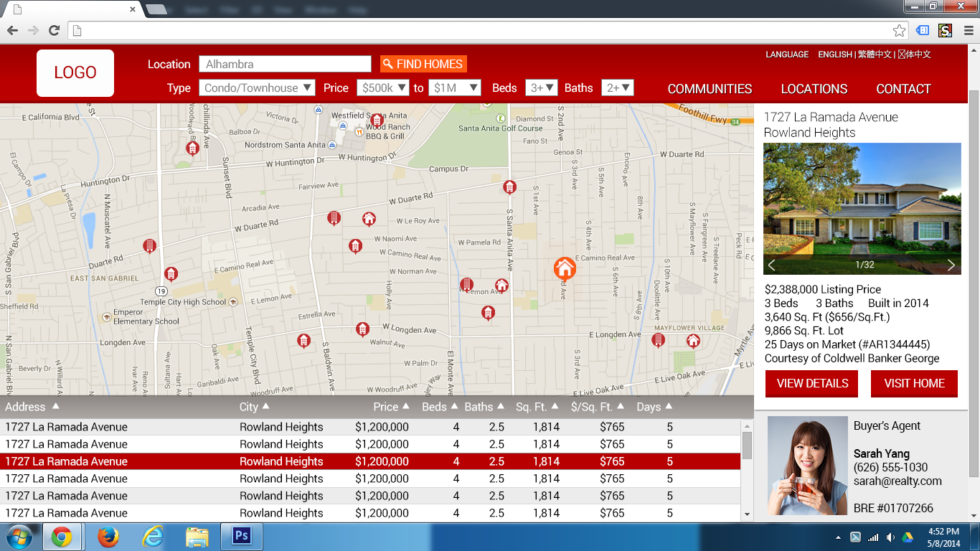Image resolution: width=980 pixels, height=551 pixels.
Task: Bookmark page with star icon
Action: click(x=899, y=30)
